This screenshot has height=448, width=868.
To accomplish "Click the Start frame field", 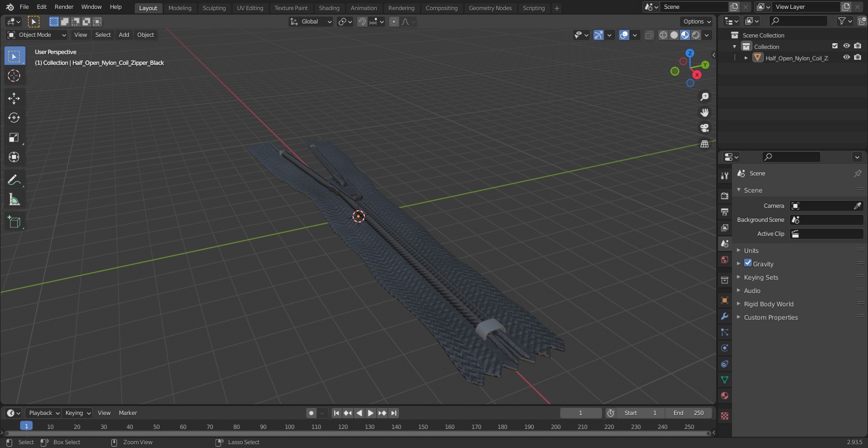I will (641, 413).
